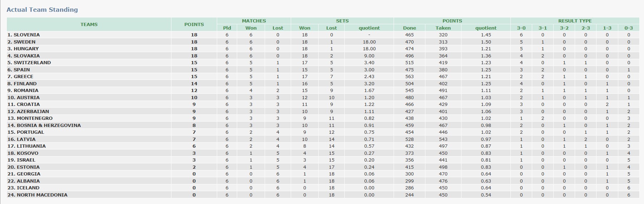Select the MATCHES group header

point(254,21)
